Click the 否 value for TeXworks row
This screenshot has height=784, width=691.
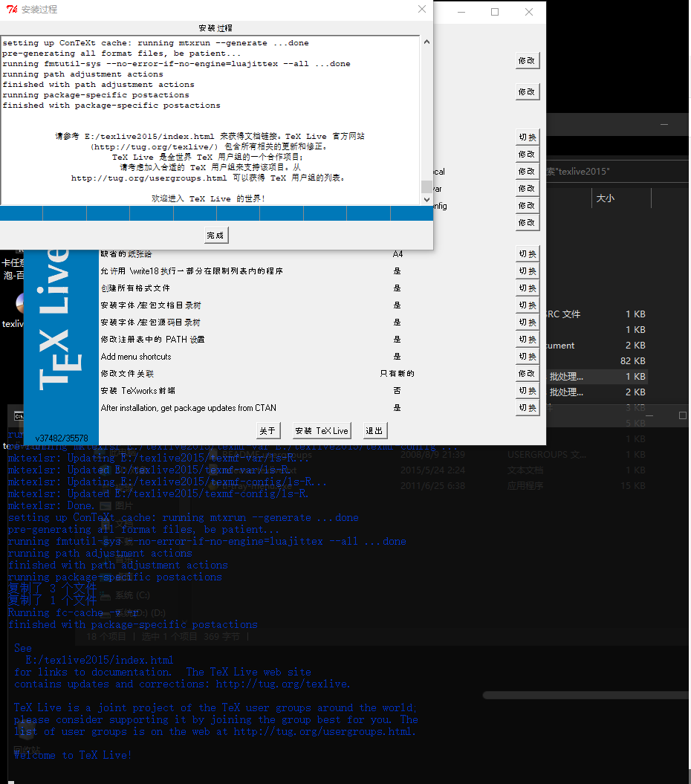(x=397, y=390)
